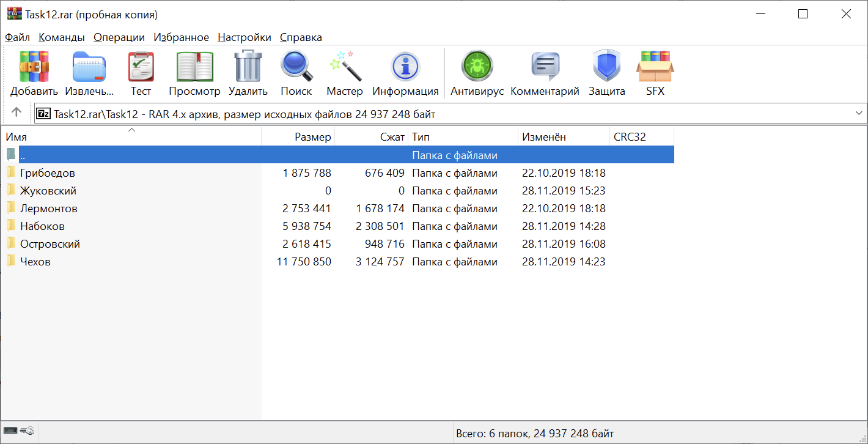Click the Удалить trash can icon

pos(248,73)
